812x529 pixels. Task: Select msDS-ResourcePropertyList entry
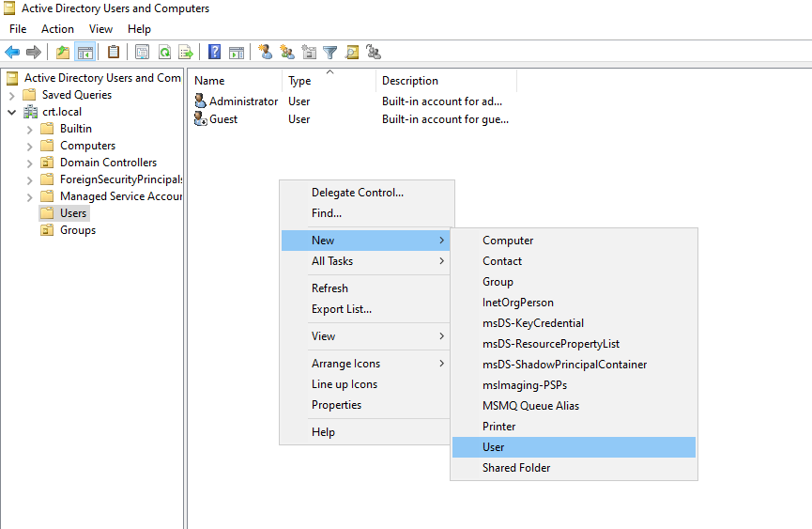[574, 344]
